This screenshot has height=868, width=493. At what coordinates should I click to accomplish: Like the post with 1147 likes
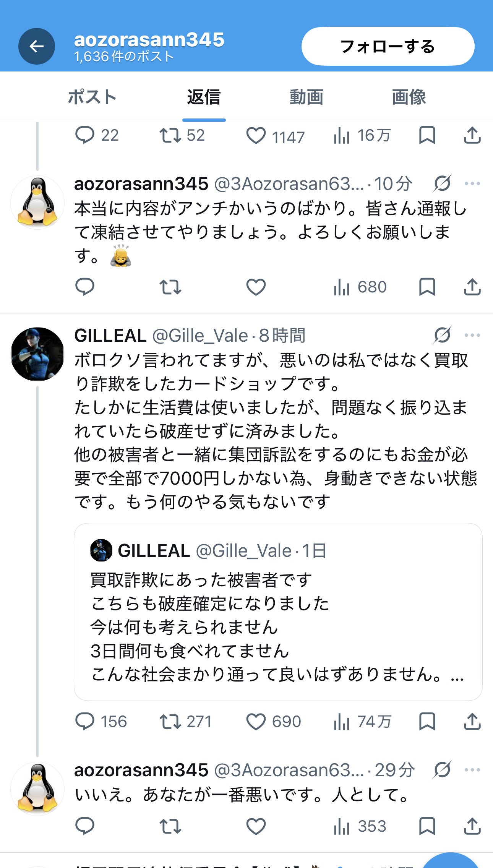[256, 135]
